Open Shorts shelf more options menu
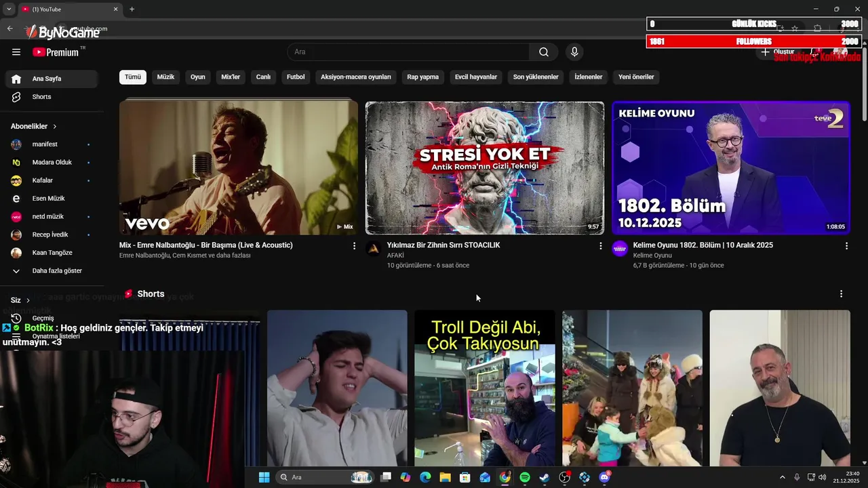This screenshot has height=488, width=868. point(841,294)
